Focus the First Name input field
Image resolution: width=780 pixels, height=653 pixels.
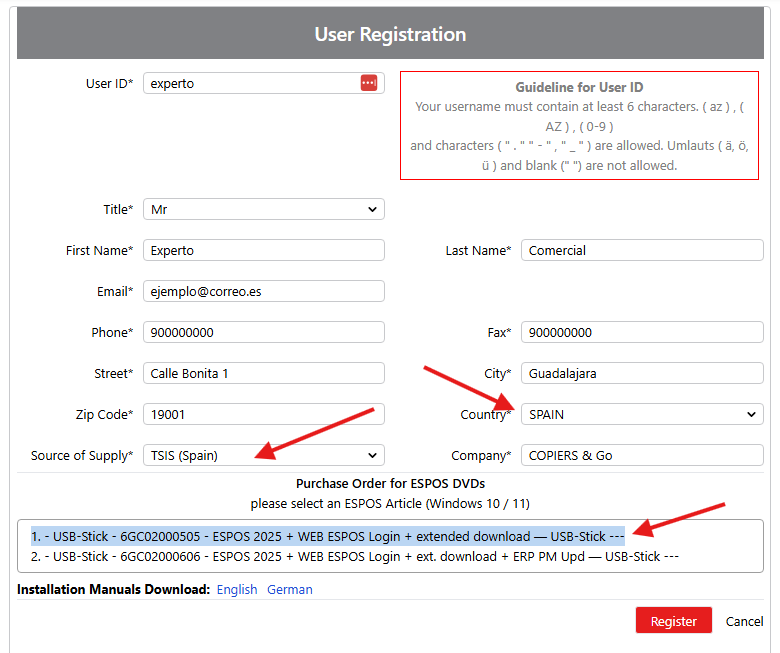coord(264,250)
